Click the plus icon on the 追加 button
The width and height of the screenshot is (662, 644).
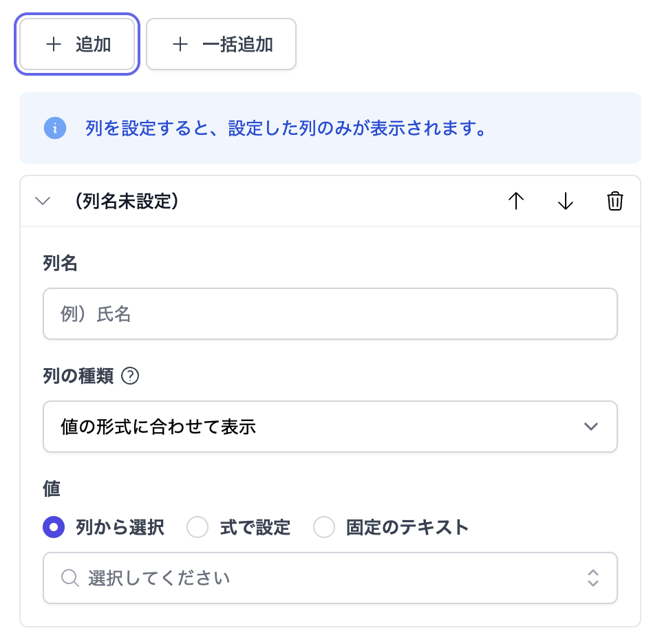coord(54,45)
